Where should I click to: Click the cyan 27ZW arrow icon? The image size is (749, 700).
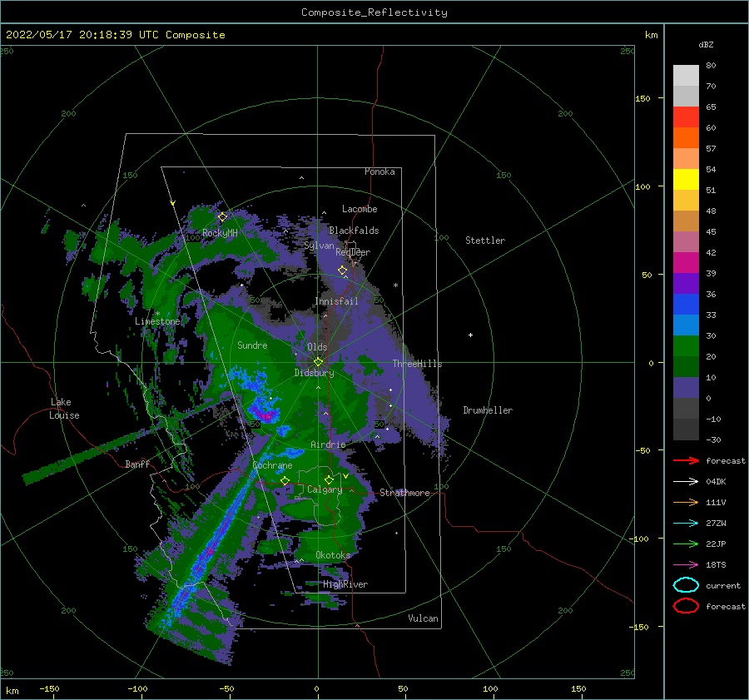pyautogui.click(x=686, y=524)
